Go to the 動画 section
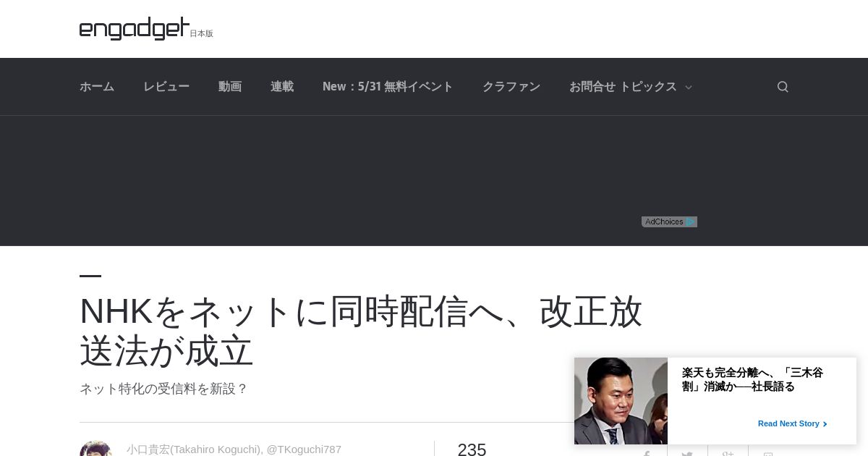Viewport: 868px width, 456px height. [230, 87]
